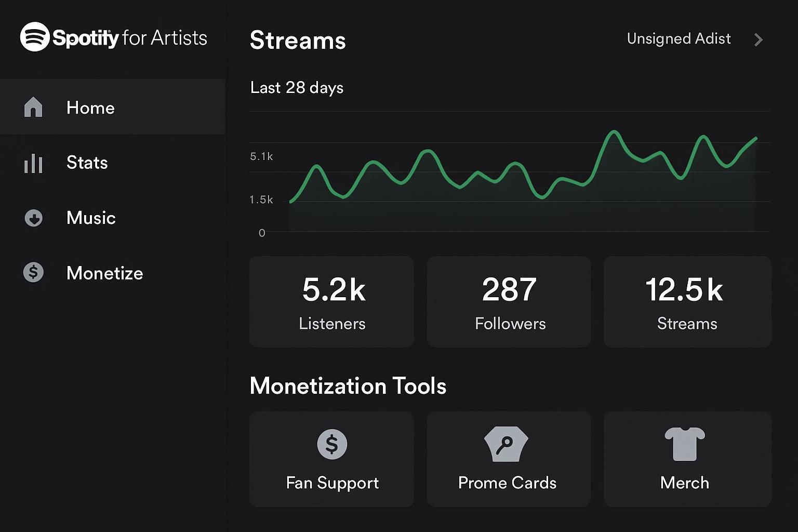Image resolution: width=798 pixels, height=532 pixels.
Task: Select the Monetize dollar icon
Action: (33, 272)
